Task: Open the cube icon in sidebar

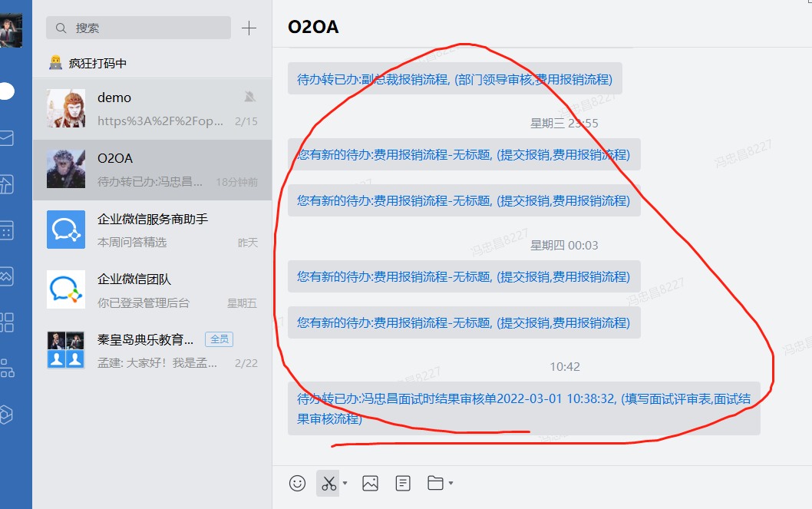Action: [6, 415]
